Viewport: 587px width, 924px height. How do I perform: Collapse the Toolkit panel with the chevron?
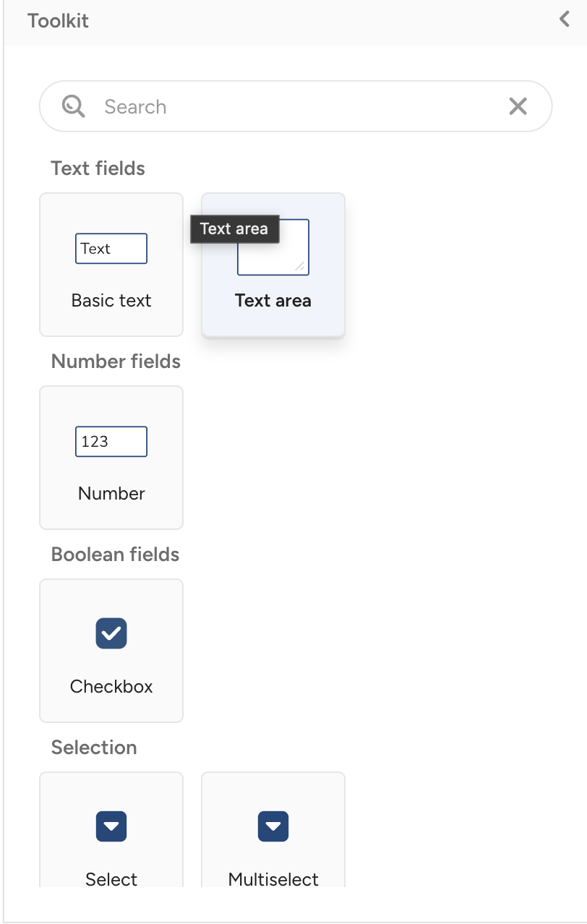click(x=565, y=20)
